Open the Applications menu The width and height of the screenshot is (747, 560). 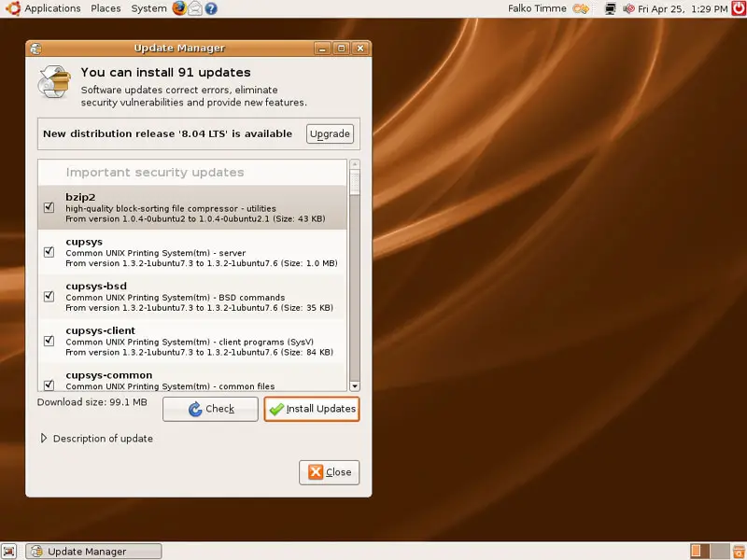point(52,8)
